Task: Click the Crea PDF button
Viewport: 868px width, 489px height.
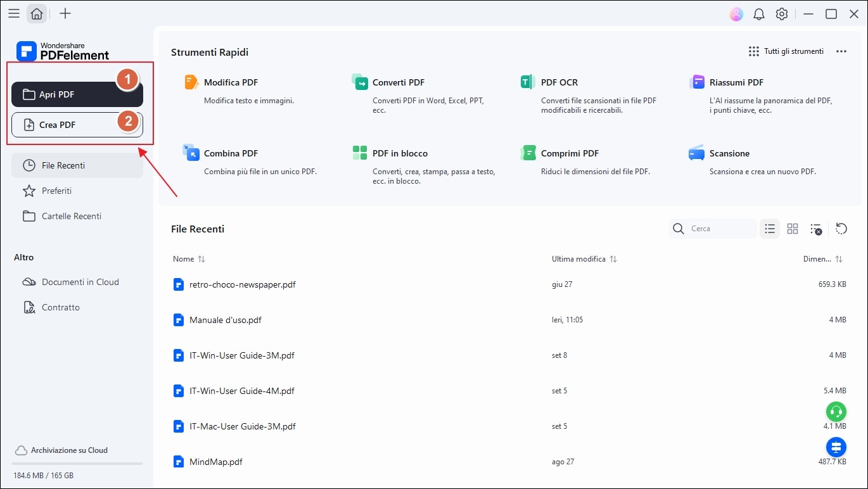Action: point(77,125)
